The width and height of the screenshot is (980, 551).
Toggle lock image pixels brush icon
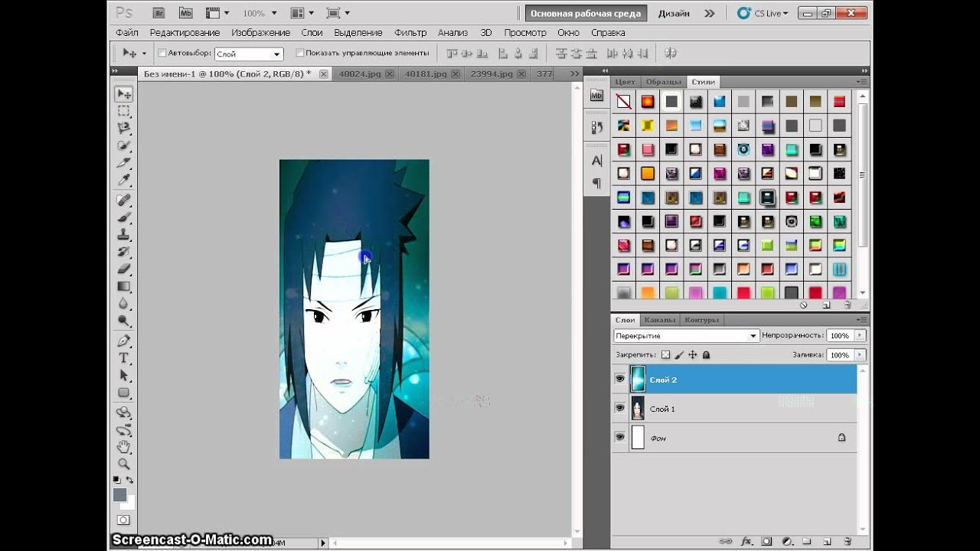[679, 355]
